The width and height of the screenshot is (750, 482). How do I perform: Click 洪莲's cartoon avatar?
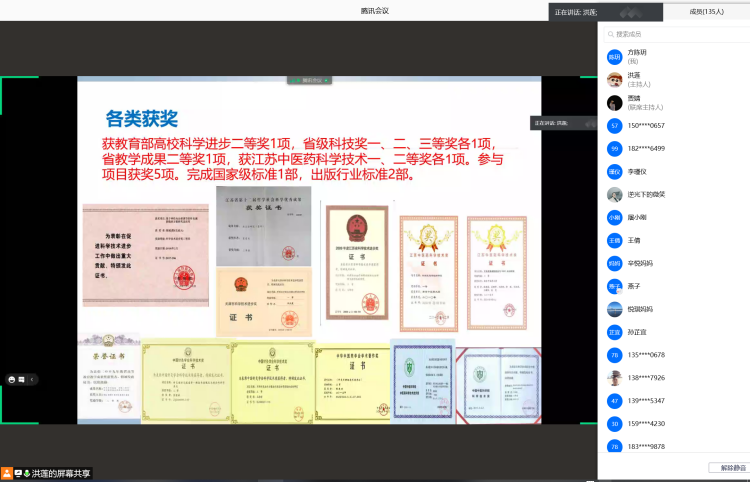pyautogui.click(x=615, y=80)
